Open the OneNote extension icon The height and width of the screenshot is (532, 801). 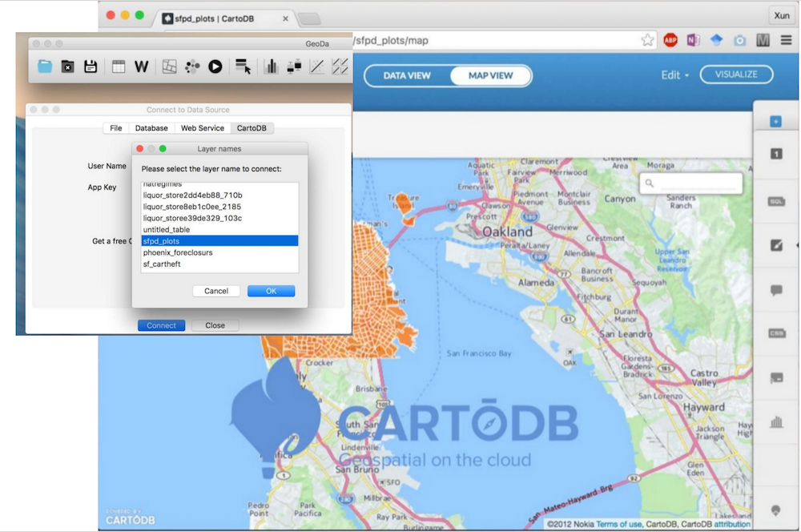[x=693, y=40]
